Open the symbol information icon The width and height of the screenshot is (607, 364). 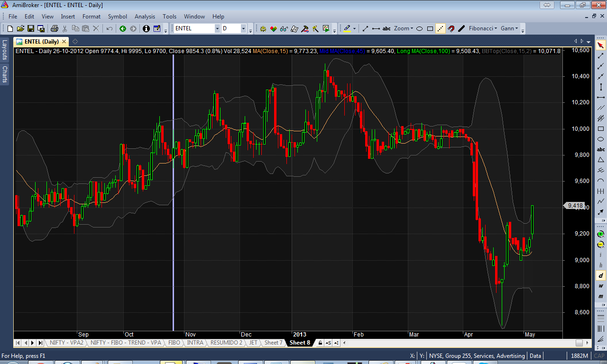click(x=146, y=28)
